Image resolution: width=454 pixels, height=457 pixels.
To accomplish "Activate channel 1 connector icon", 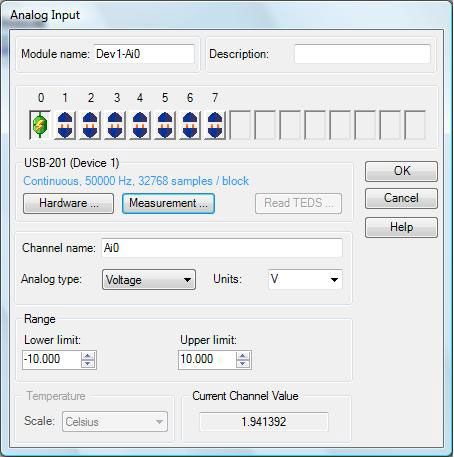I will click(65, 125).
